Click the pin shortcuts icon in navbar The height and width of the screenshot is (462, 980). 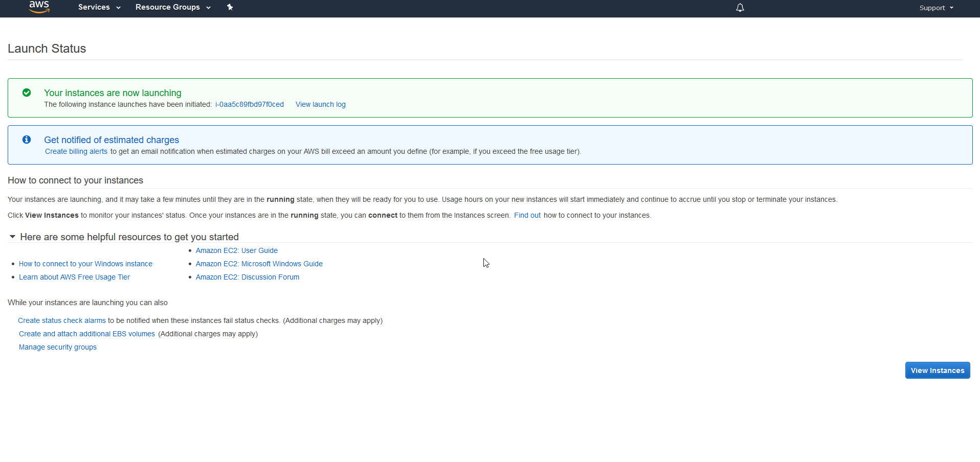230,7
